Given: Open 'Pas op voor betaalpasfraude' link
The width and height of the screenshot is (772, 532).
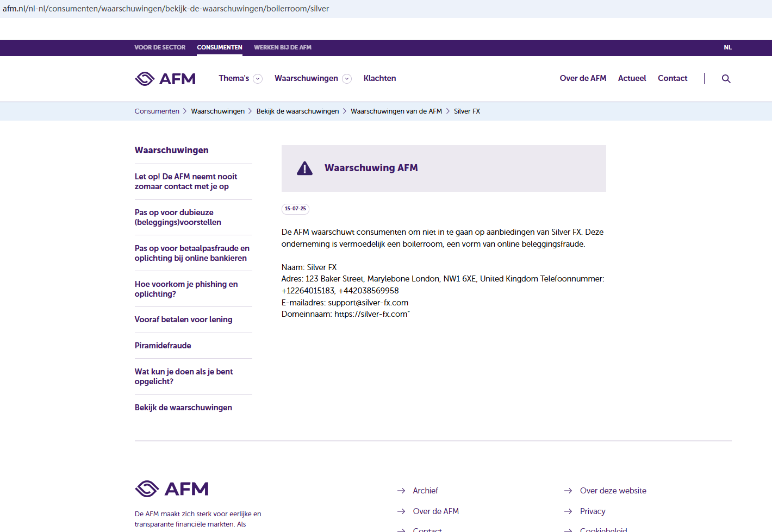Looking at the screenshot, I should point(192,253).
